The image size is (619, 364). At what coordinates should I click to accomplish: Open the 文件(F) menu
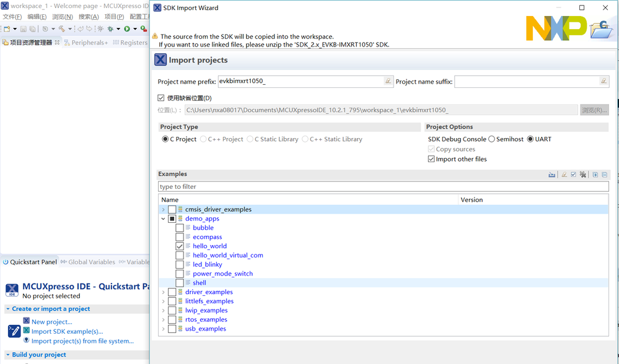click(x=12, y=17)
